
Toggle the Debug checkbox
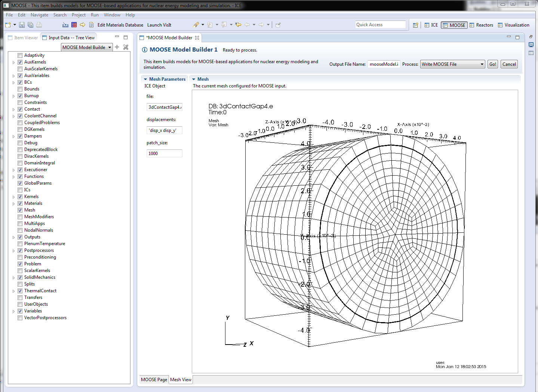click(x=20, y=143)
